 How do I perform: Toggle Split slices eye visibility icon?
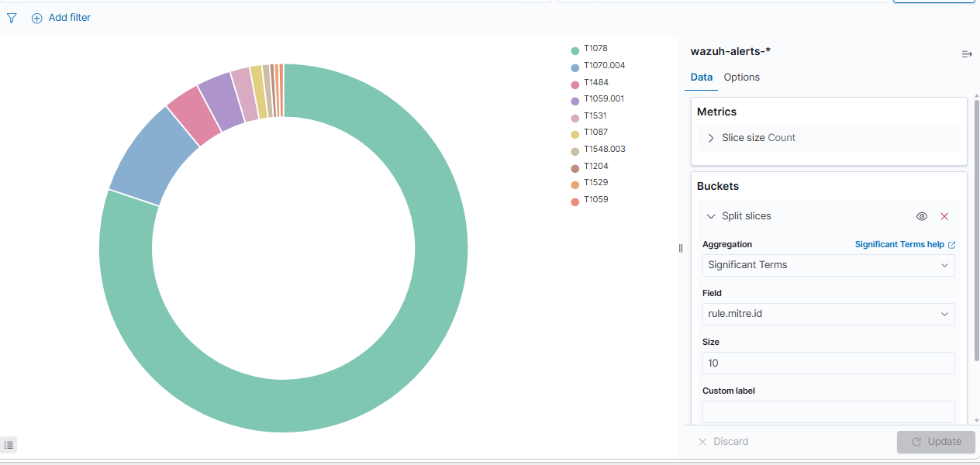click(922, 216)
